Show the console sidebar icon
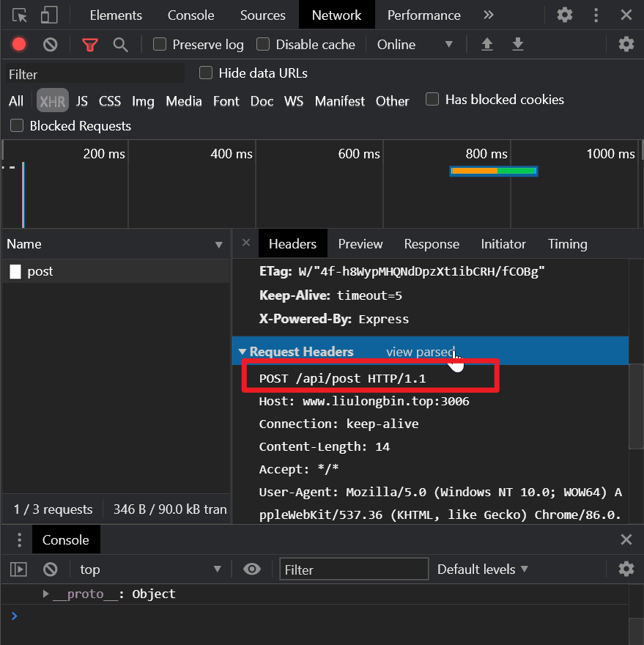Screen dimensions: 644x645 pyautogui.click(x=18, y=570)
